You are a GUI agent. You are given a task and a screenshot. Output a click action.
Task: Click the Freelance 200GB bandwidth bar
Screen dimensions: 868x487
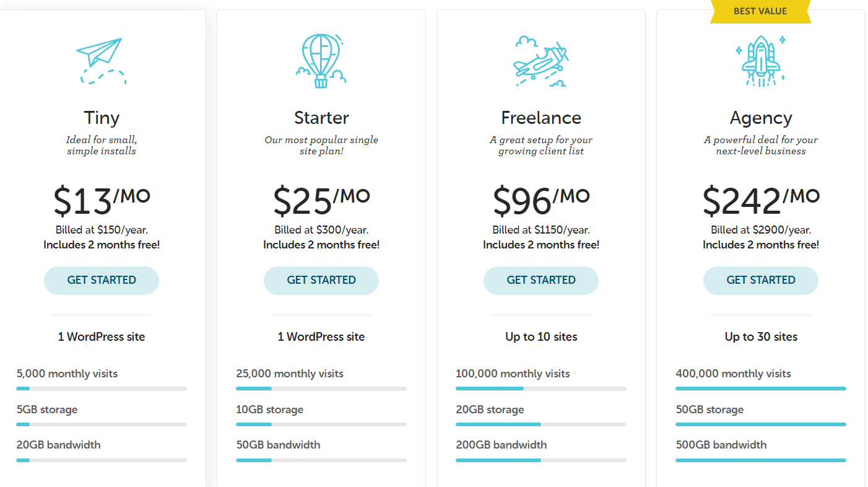pyautogui.click(x=541, y=460)
